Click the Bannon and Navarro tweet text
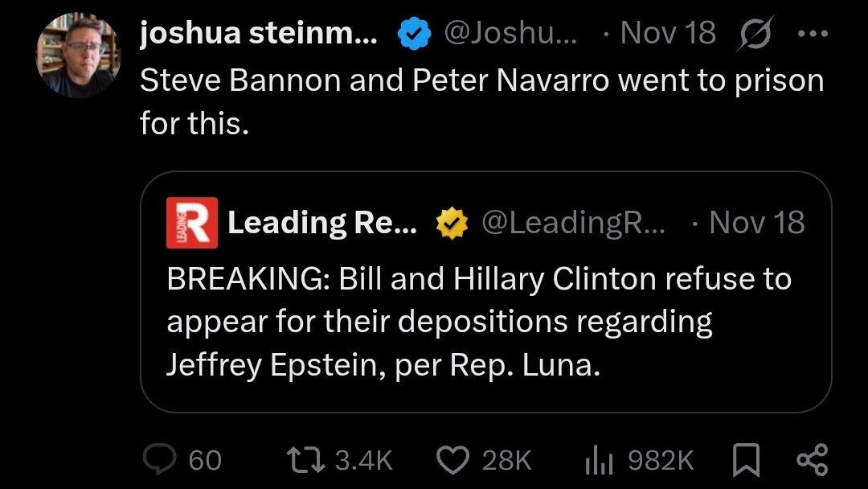 click(x=481, y=102)
